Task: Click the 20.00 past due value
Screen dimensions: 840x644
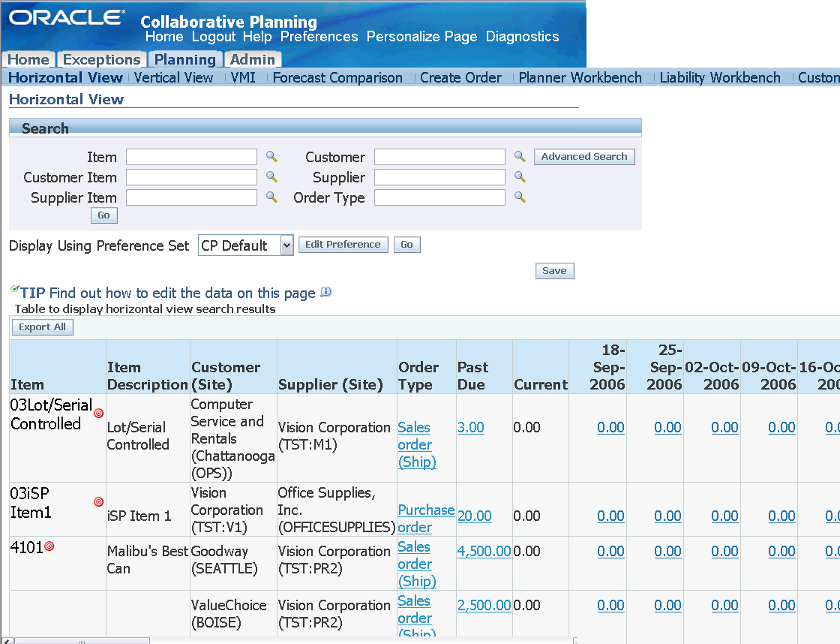Action: (x=475, y=516)
